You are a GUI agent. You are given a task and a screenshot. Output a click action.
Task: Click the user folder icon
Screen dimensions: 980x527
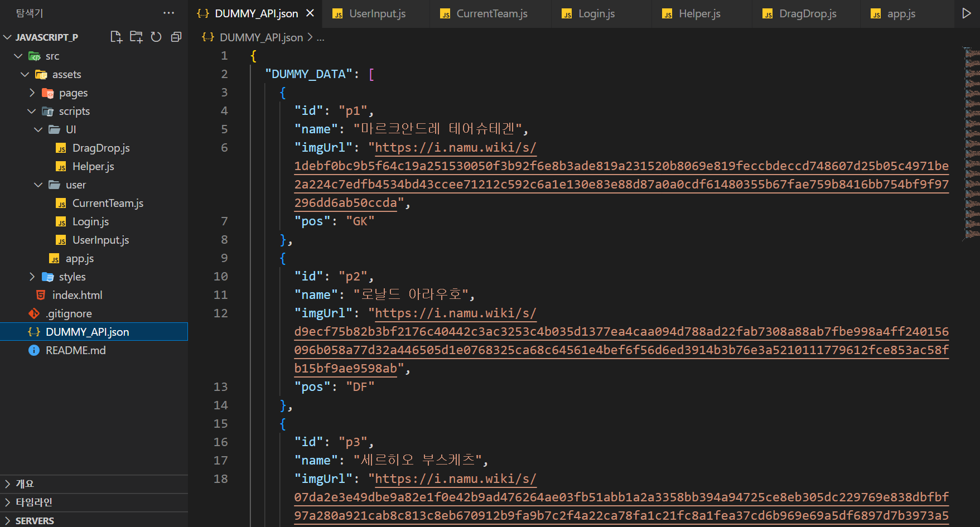(54, 185)
